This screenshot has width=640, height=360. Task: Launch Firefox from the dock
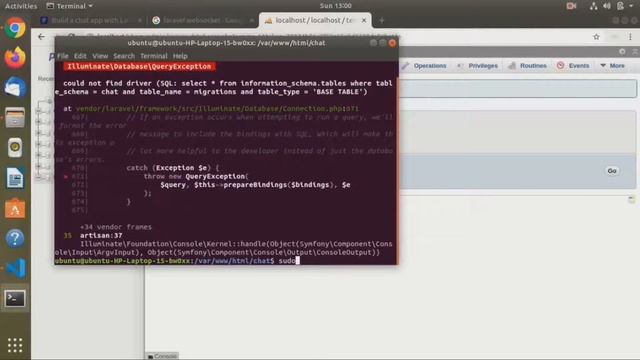(15, 58)
